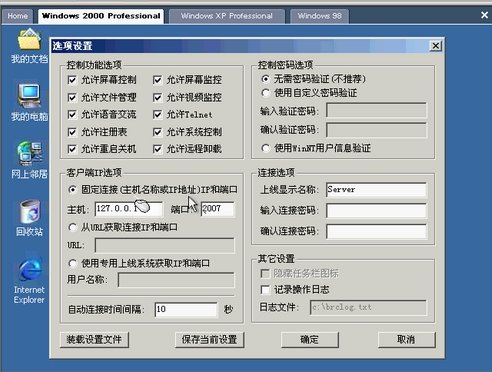Toggle 允许屏幕控制 checkbox
This screenshot has height=372, width=492.
point(72,80)
